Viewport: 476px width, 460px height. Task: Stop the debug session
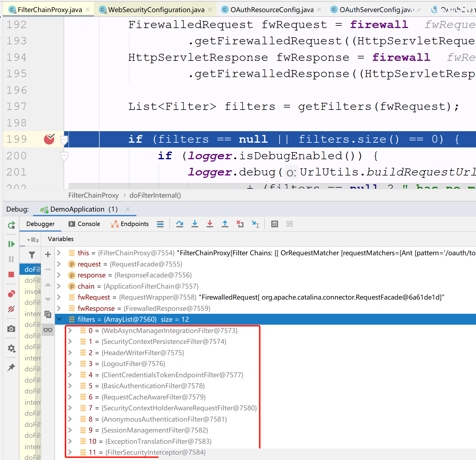11,274
